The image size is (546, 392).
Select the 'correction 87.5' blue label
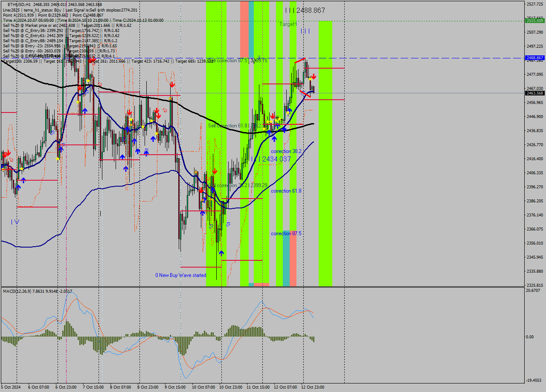[x=286, y=233]
